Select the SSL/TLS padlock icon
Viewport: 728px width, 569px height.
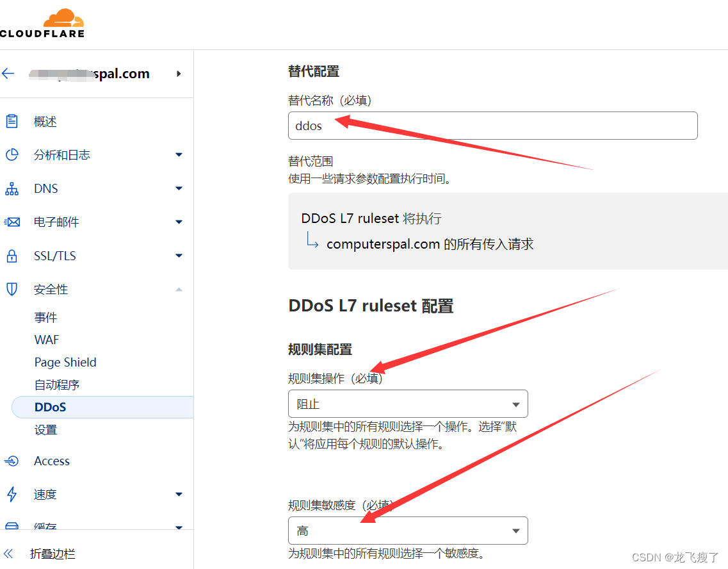click(13, 256)
